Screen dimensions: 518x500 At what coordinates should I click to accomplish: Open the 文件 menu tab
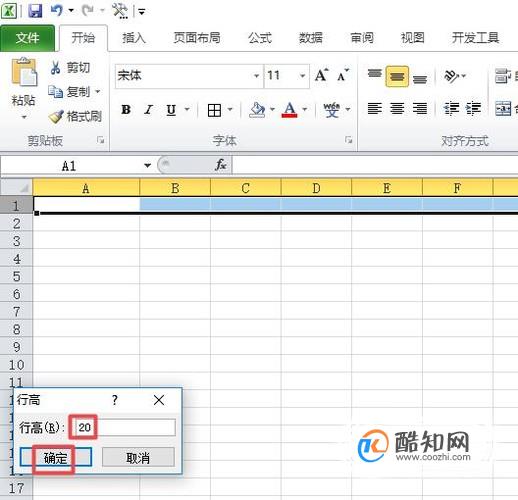coord(27,38)
